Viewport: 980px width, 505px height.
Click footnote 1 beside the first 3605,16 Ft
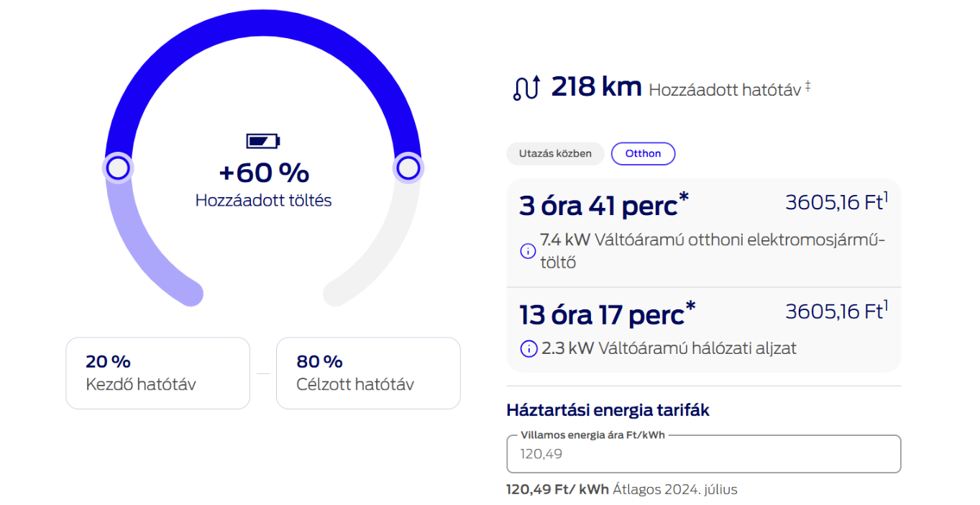[x=886, y=196]
